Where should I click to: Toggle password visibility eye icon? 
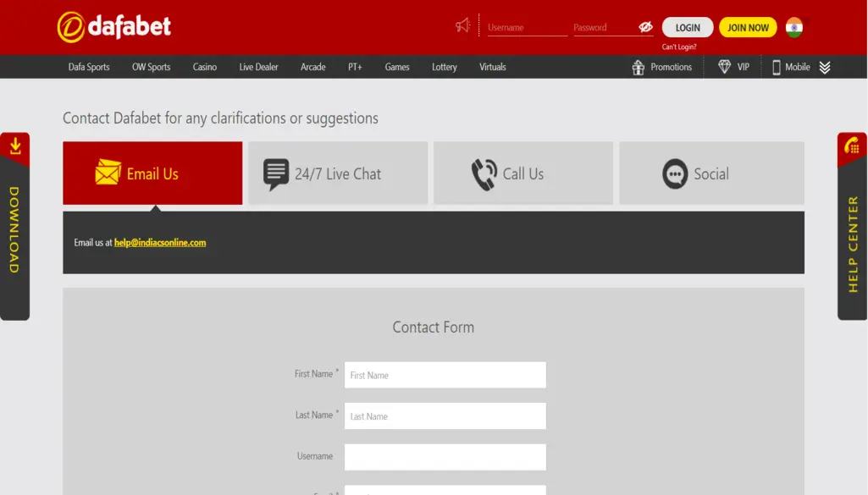click(x=645, y=26)
